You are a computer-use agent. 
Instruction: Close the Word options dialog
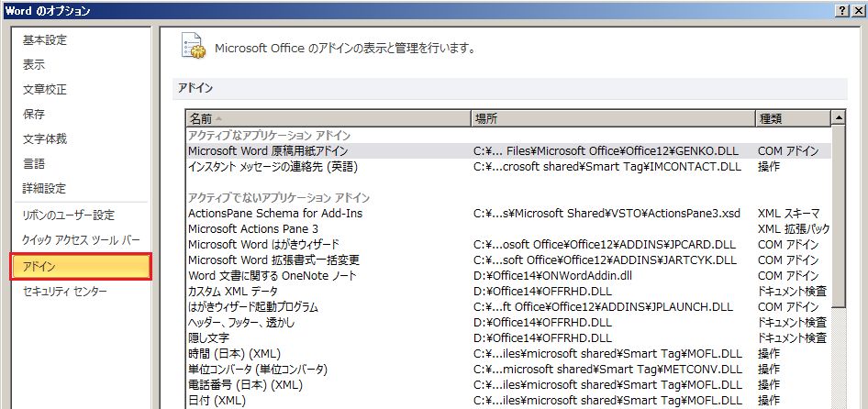pos(858,10)
